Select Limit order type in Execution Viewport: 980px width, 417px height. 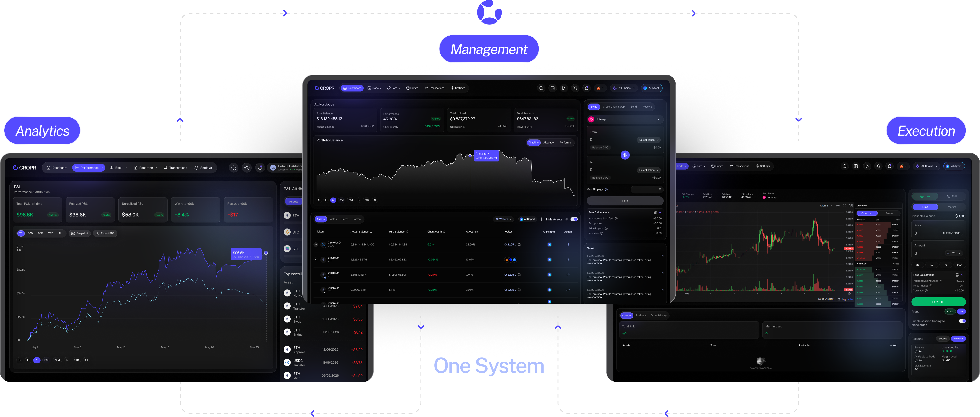(925, 207)
